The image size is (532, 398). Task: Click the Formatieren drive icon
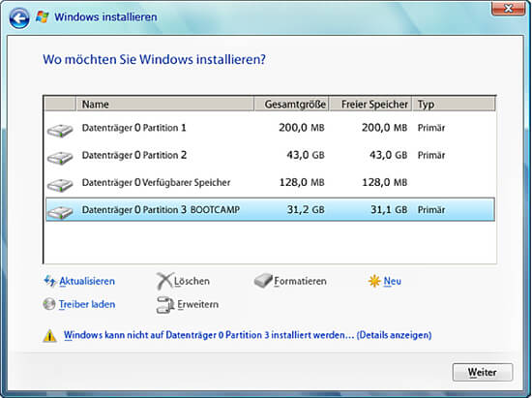click(x=263, y=281)
